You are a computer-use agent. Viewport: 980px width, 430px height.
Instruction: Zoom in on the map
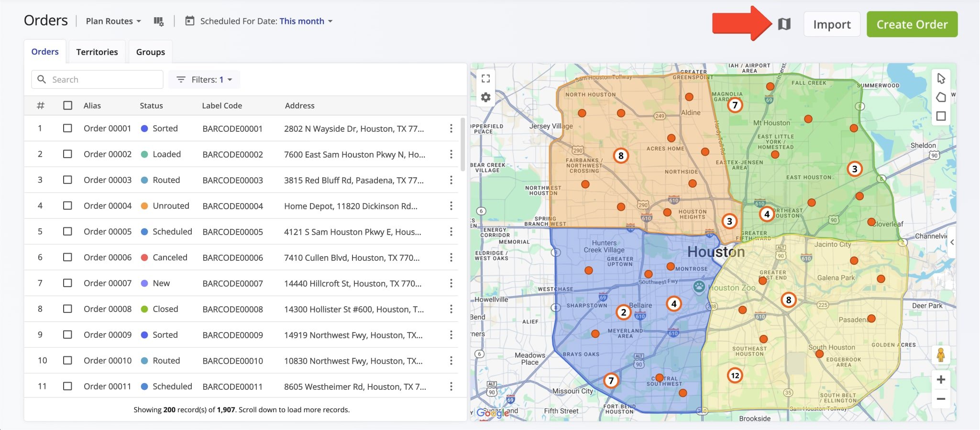pos(941,379)
